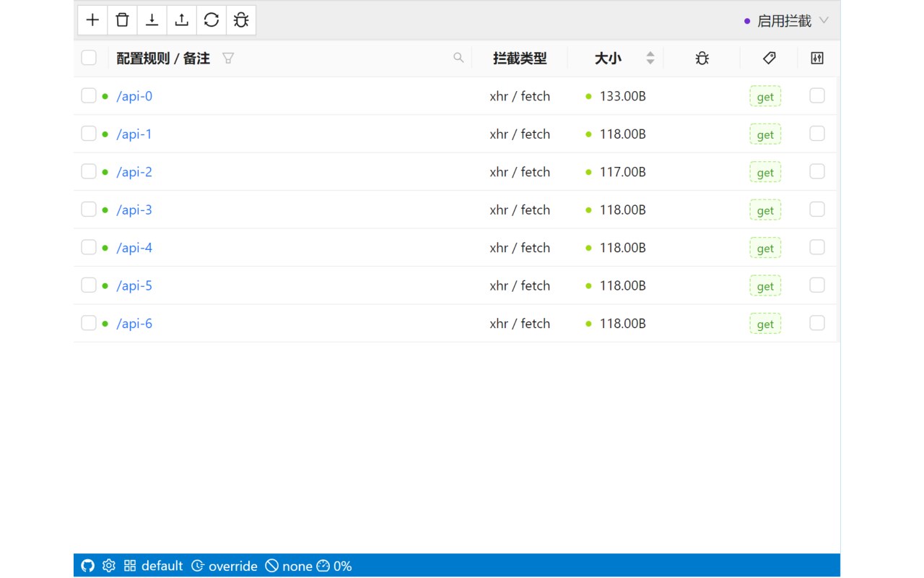Screen dimensions: 924x578
Task: Click the column settings icon in header
Action: tap(817, 59)
